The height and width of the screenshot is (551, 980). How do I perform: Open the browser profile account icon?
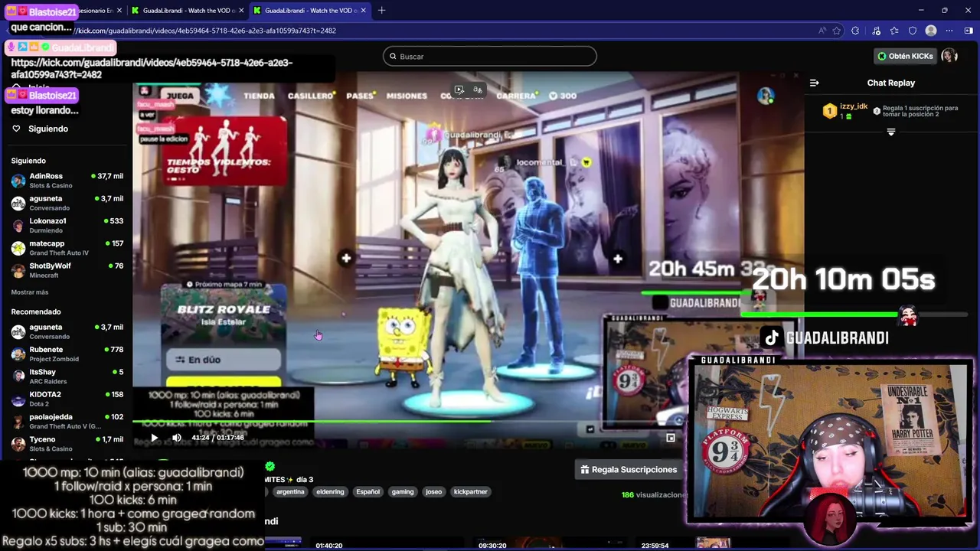(x=931, y=31)
